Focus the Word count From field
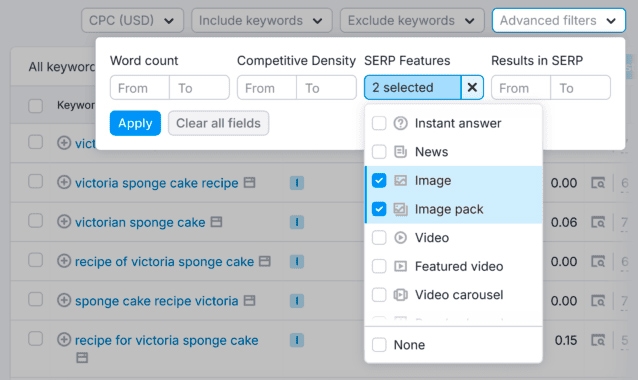 tap(140, 87)
